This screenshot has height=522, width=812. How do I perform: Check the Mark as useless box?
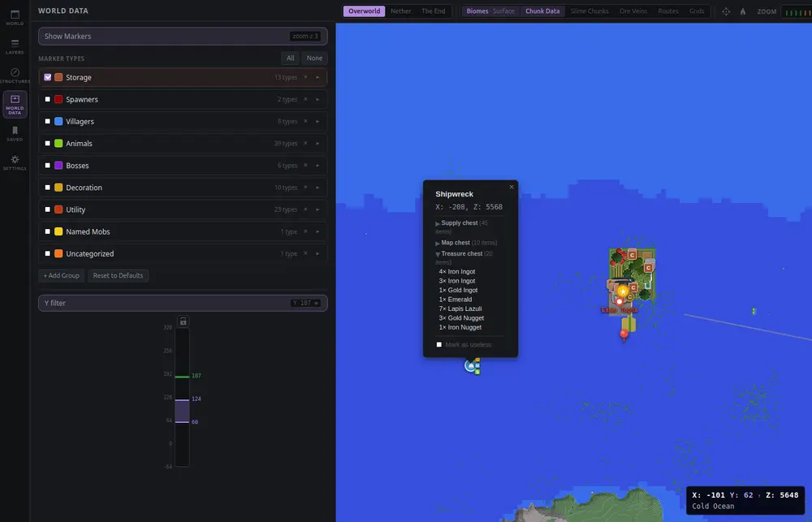[x=439, y=345]
